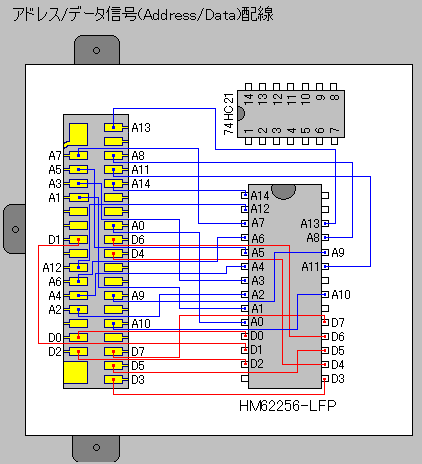Click the Address/Data wiring title text
422x464 pixels.
[x=143, y=15]
